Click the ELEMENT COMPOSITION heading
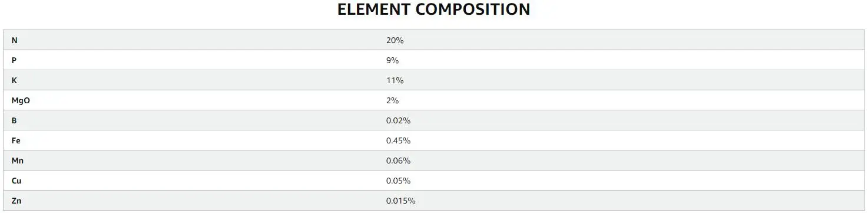The height and width of the screenshot is (213, 868). click(433, 9)
